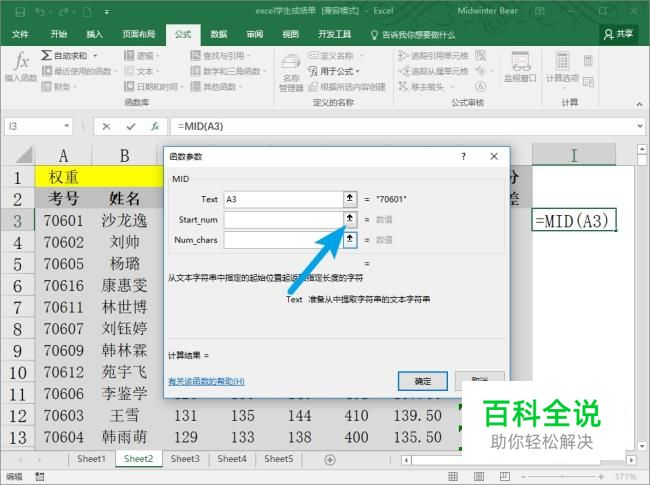This screenshot has height=485, width=650.
Task: Open help link for this function
Action: (x=206, y=381)
